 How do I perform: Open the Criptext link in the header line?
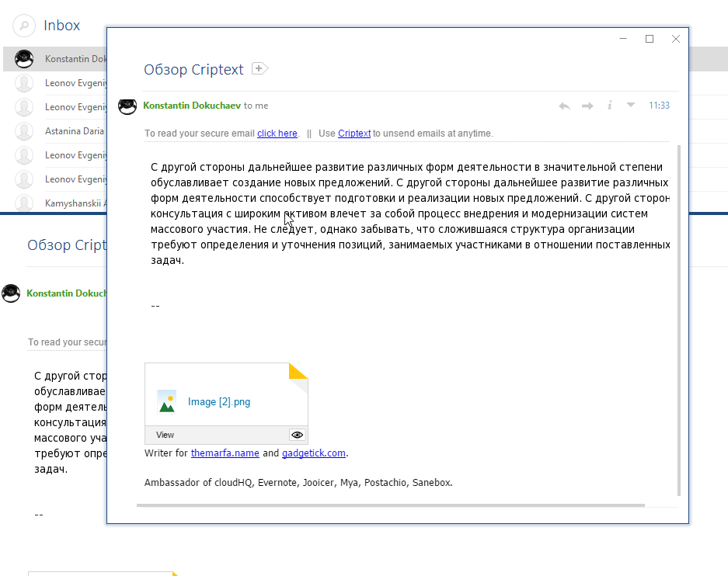(354, 134)
